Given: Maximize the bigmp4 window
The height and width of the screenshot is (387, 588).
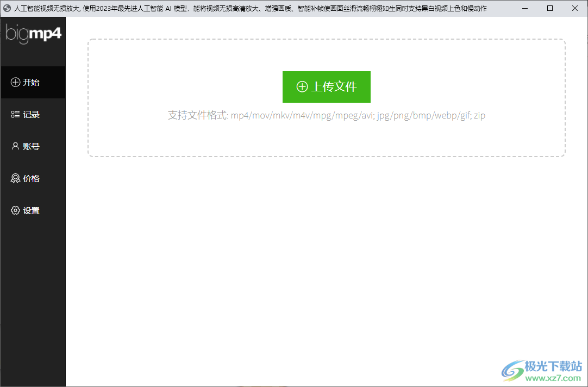Looking at the screenshot, I should (550, 8).
